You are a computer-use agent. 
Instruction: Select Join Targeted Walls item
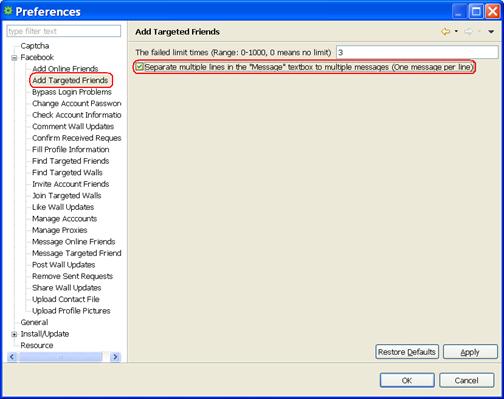tap(67, 196)
